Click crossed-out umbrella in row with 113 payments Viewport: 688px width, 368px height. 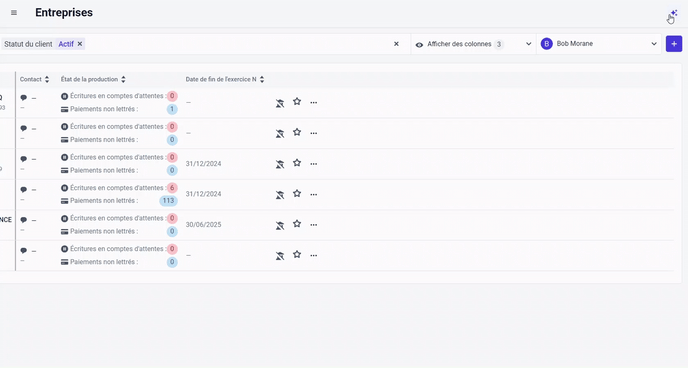coord(280,195)
